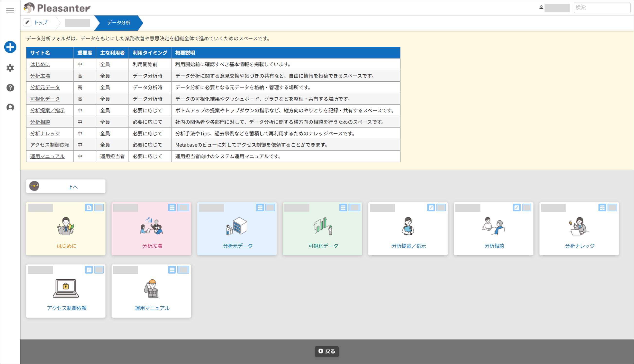This screenshot has width=634, height=364.
Task: Click the link icon beside トップ breadcrumb
Action: click(27, 22)
